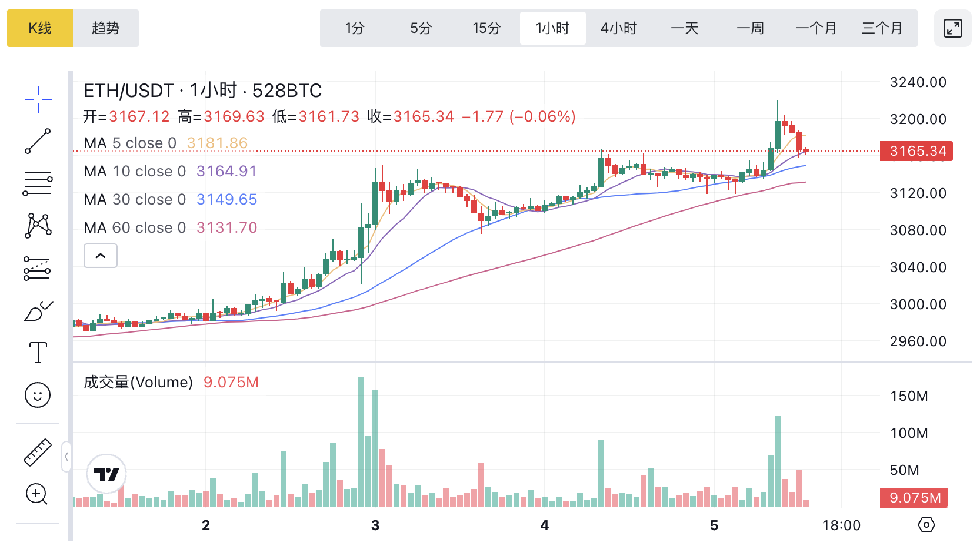Choose the brush drawing tool
The image size is (980, 556).
38,311
